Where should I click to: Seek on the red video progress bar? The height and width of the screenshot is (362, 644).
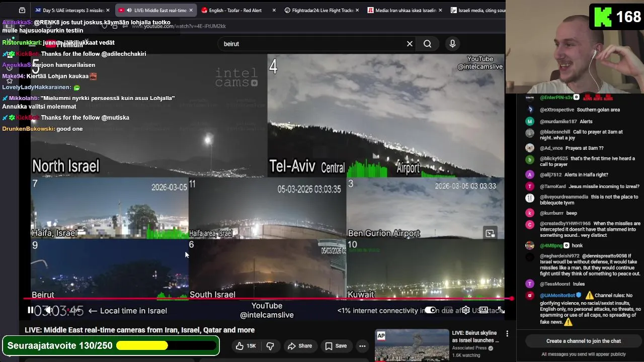click(x=268, y=299)
